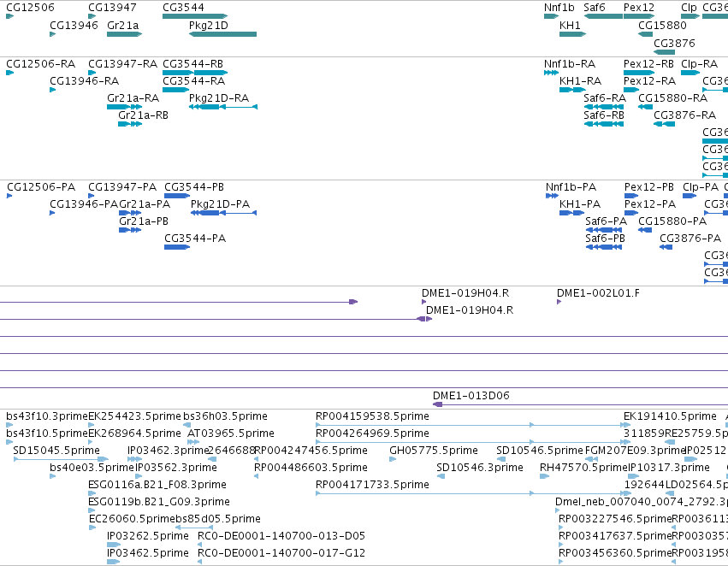Click EST RP004159538.5prime
This screenshot has height=566, width=728.
pyautogui.click(x=372, y=416)
